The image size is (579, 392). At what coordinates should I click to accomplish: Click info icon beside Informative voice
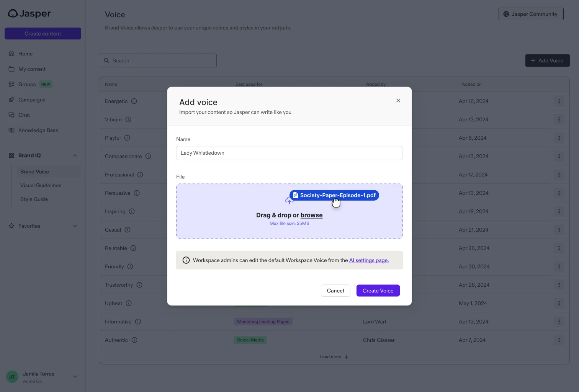[138, 322]
